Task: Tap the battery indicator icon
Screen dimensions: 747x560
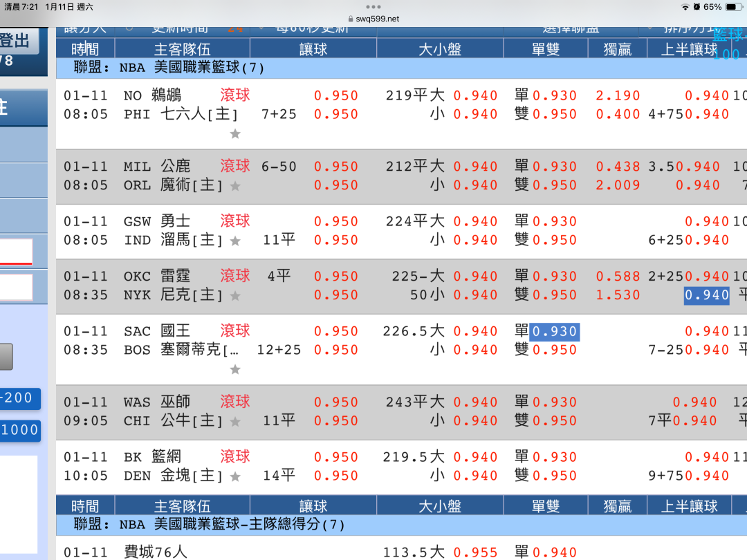Action: click(732, 7)
